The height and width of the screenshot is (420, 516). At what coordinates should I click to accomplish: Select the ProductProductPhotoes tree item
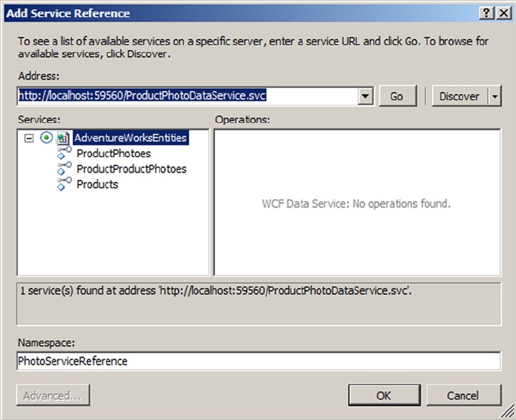[131, 169]
